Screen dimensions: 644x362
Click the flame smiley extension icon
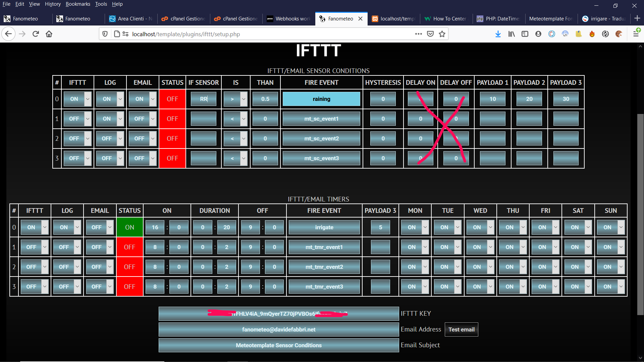(592, 34)
